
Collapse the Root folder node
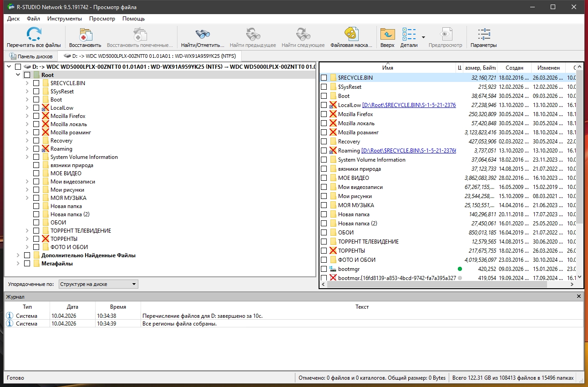[x=18, y=75]
